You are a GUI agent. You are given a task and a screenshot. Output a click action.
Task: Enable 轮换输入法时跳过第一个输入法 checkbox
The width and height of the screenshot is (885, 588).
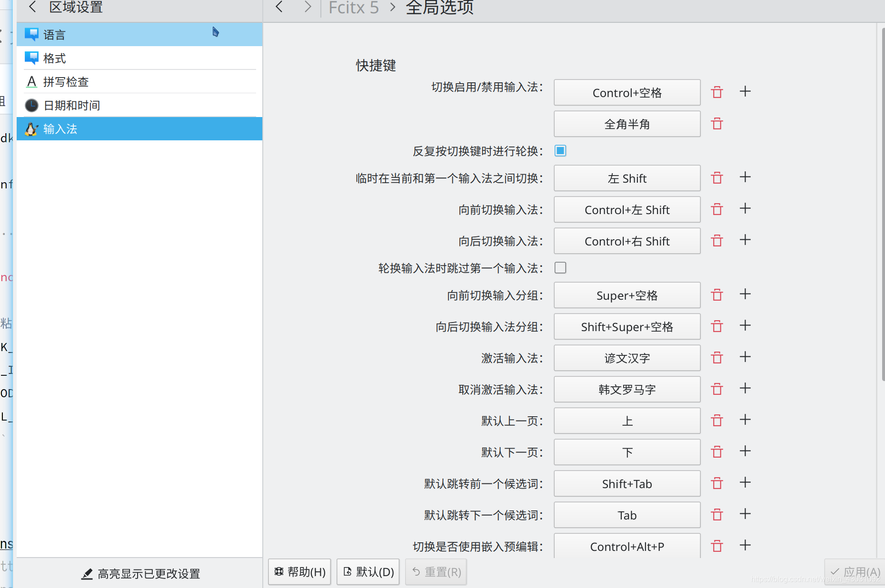[x=560, y=268]
